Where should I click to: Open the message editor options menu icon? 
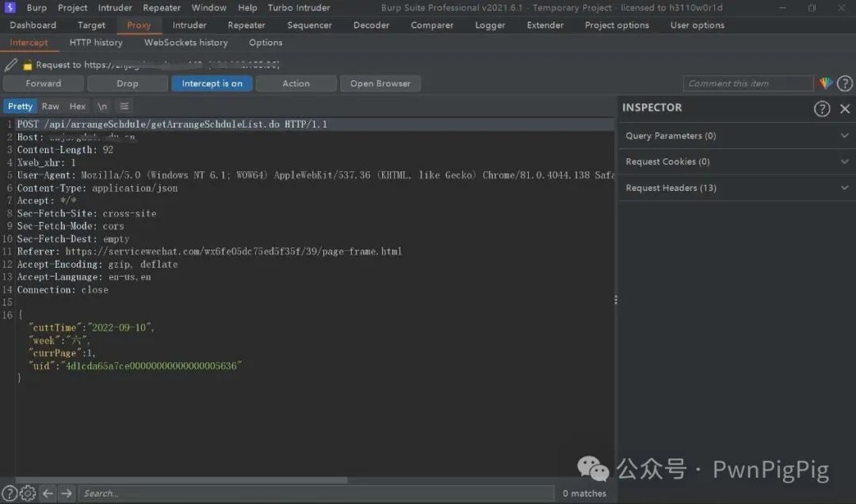124,106
